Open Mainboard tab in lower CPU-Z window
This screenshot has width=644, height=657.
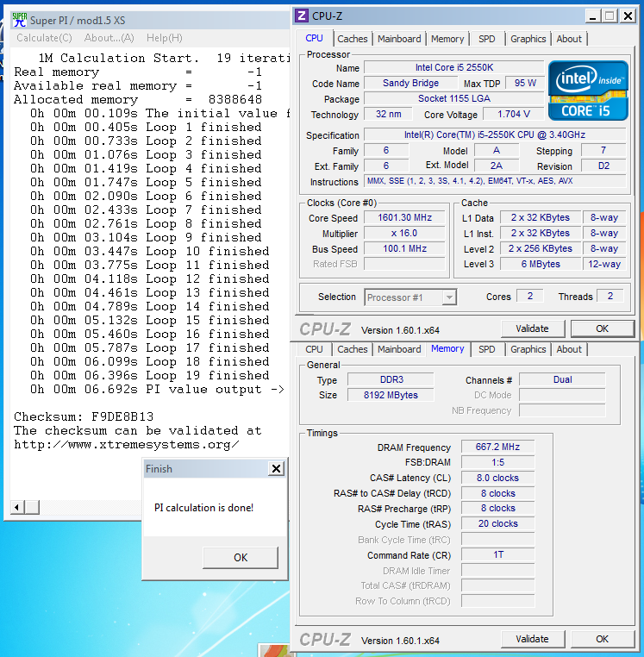[x=399, y=349]
